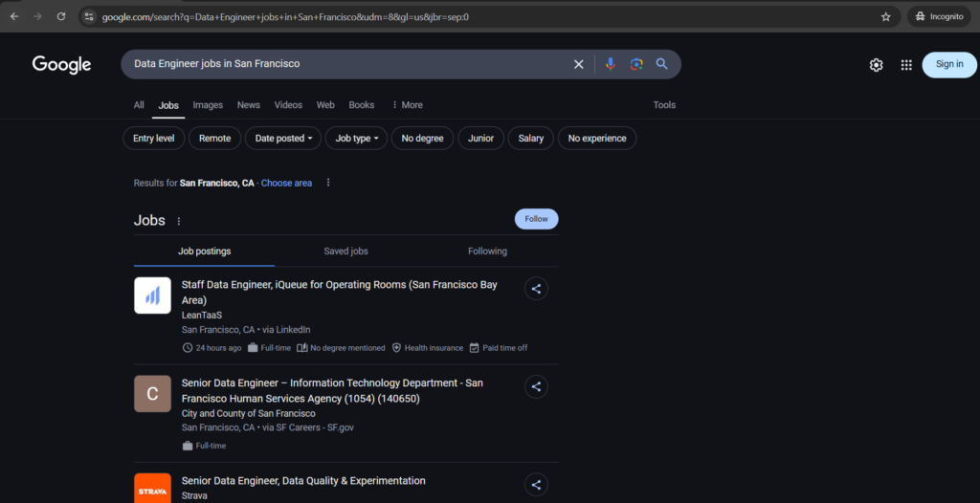Image resolution: width=980 pixels, height=503 pixels.
Task: Clear the search box text
Action: coord(578,64)
